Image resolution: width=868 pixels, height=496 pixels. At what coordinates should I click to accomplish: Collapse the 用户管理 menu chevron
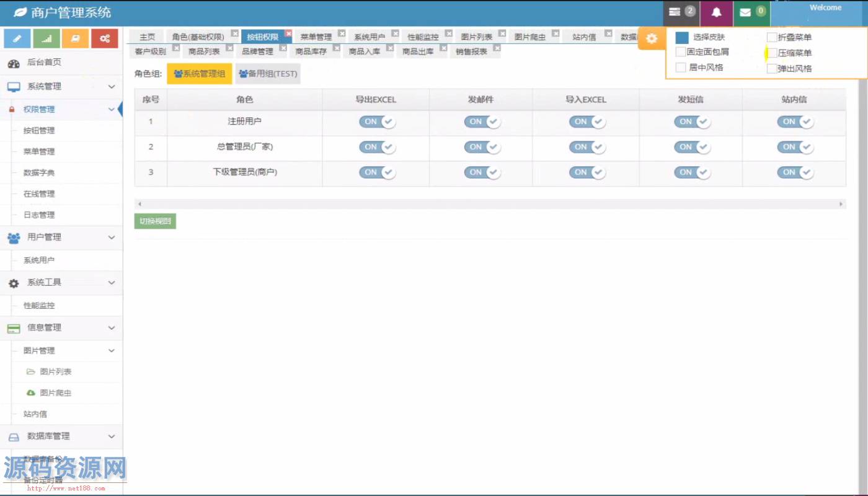point(112,237)
